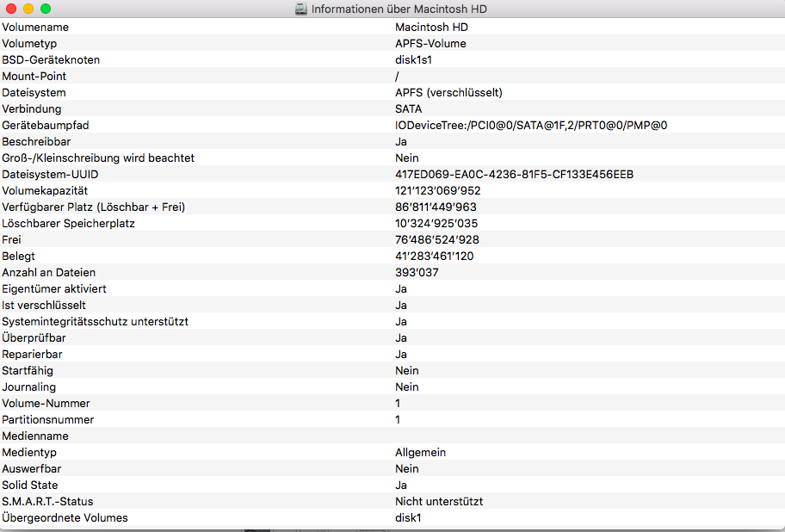Click the 'Medienname' row label

[35, 436]
